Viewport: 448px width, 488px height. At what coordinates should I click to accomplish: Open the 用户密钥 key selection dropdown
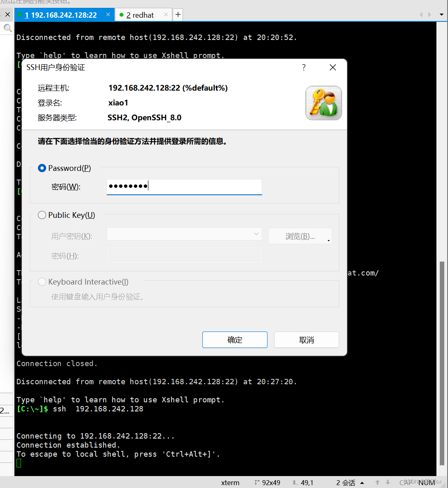tap(256, 234)
